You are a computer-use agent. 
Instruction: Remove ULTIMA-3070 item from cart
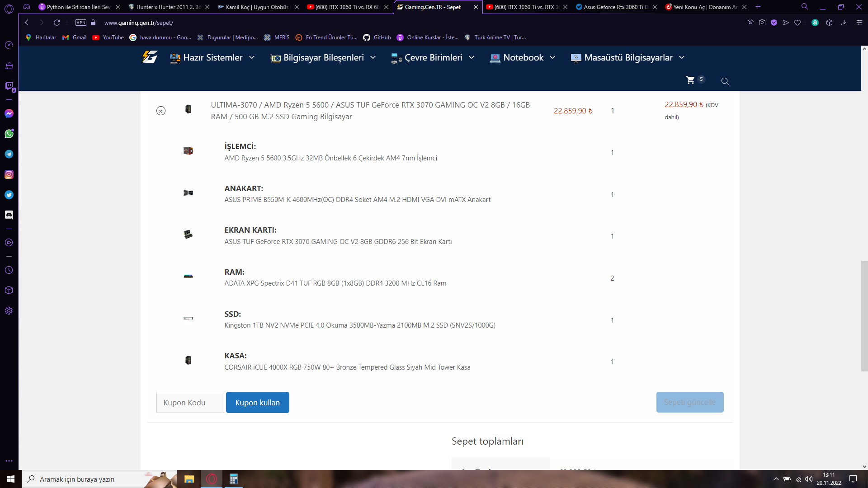pyautogui.click(x=161, y=111)
